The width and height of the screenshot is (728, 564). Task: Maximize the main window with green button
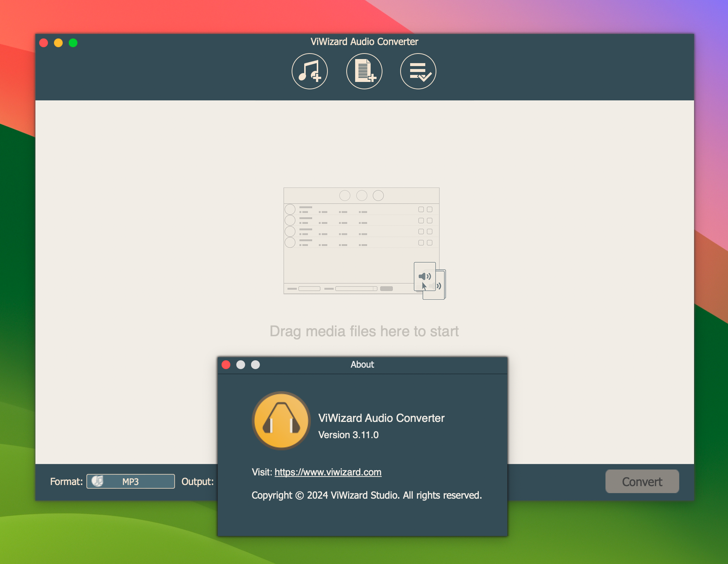[x=73, y=43]
